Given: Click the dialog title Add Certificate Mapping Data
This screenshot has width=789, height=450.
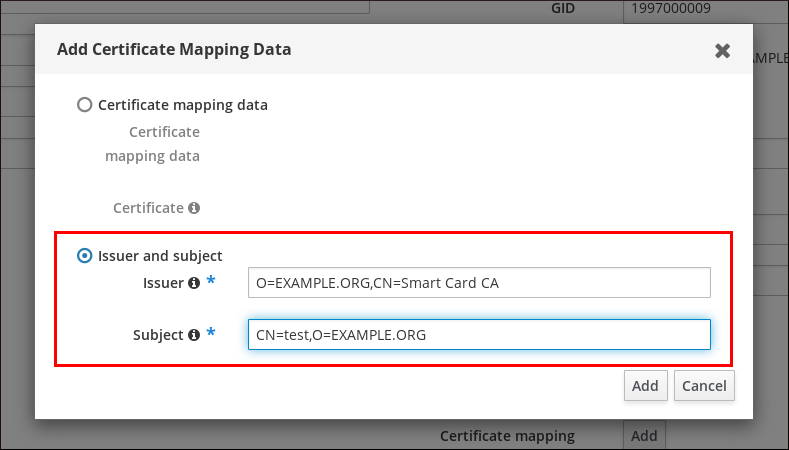Looking at the screenshot, I should [174, 49].
